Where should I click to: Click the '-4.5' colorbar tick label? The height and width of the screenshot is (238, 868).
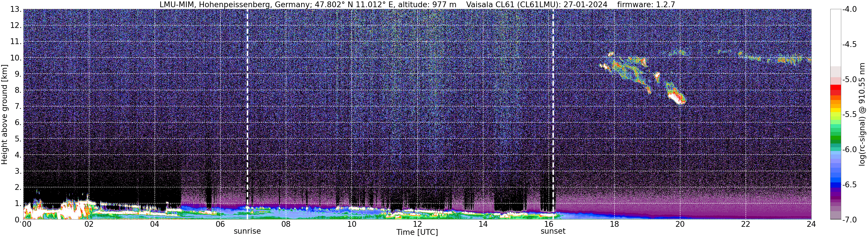850,44
